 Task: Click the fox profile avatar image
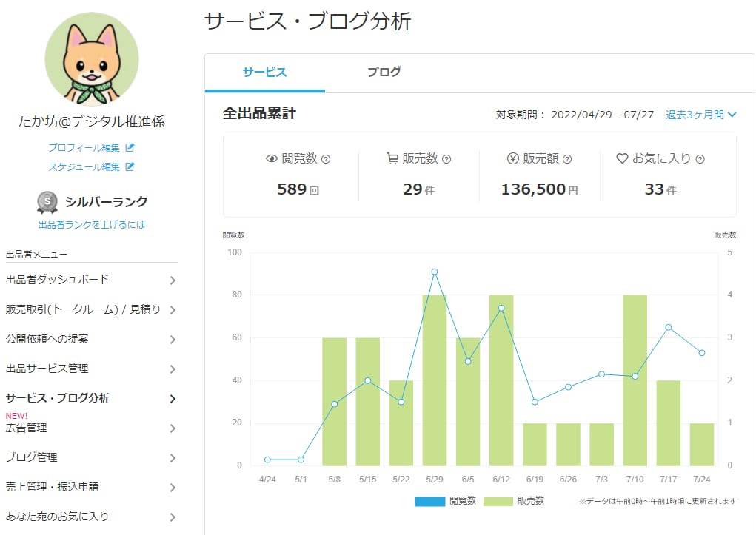coord(92,58)
